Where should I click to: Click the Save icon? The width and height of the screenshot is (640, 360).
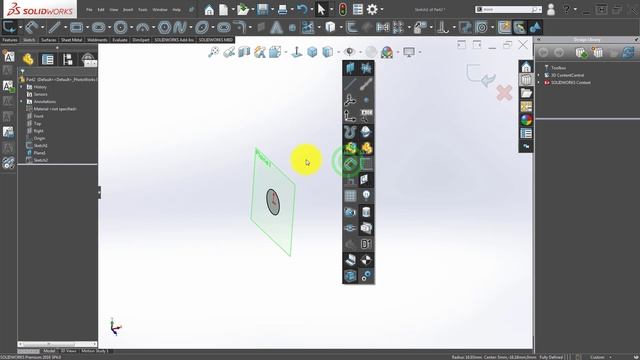(x=262, y=9)
